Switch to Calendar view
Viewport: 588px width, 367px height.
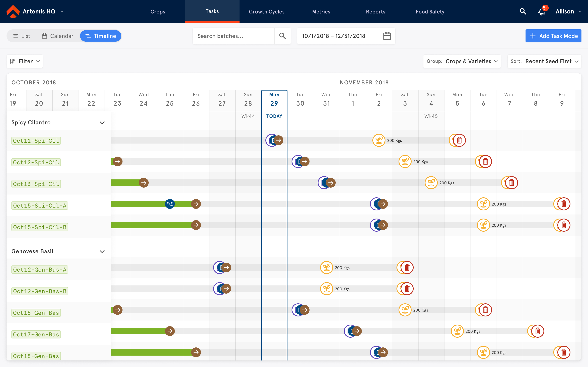pos(58,36)
